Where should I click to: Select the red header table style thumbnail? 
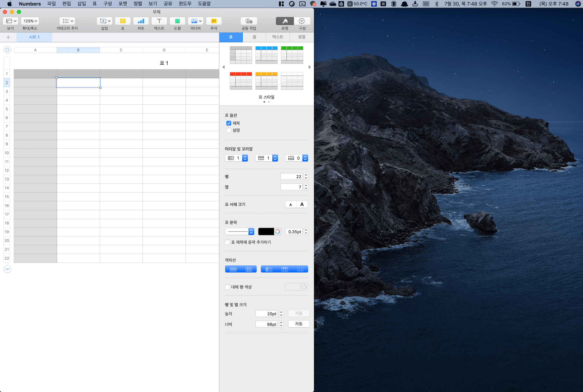pos(241,81)
